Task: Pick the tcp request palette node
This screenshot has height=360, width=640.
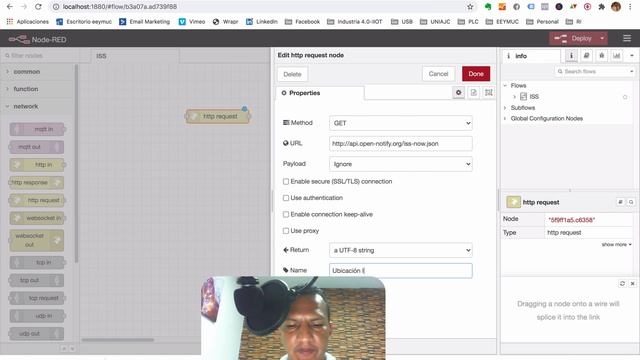Action: [37, 298]
